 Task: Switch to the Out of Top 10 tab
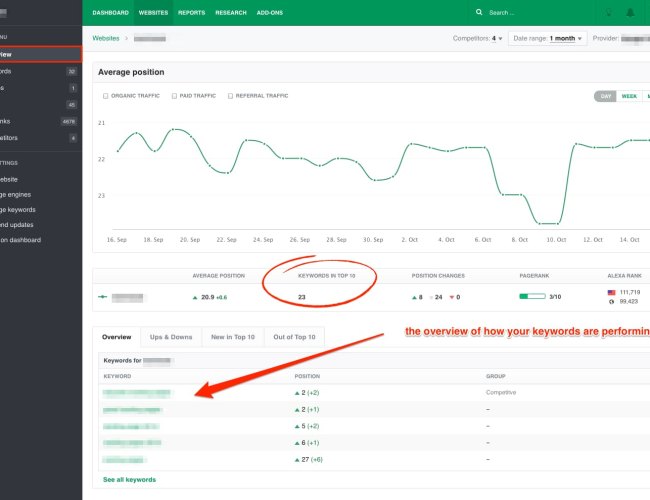pos(294,337)
